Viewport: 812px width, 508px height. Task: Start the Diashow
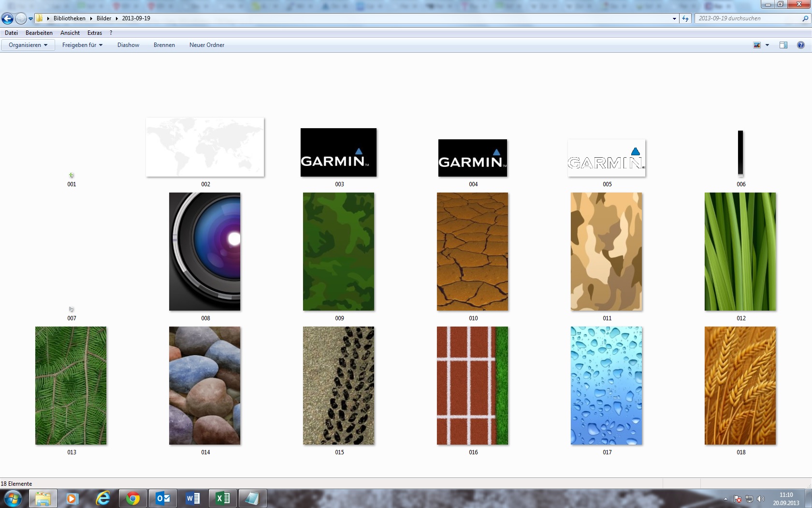128,45
